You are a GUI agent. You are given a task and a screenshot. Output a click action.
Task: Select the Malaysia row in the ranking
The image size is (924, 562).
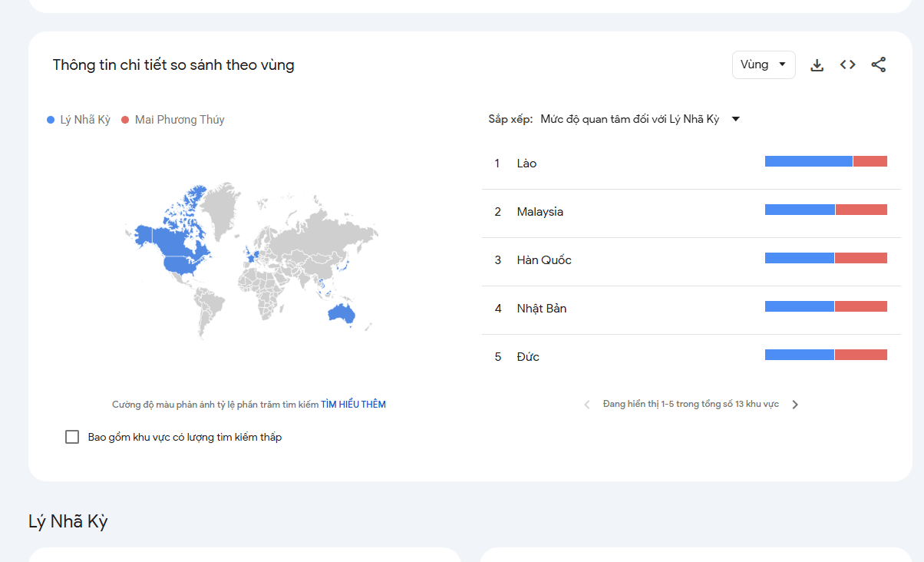coord(691,212)
